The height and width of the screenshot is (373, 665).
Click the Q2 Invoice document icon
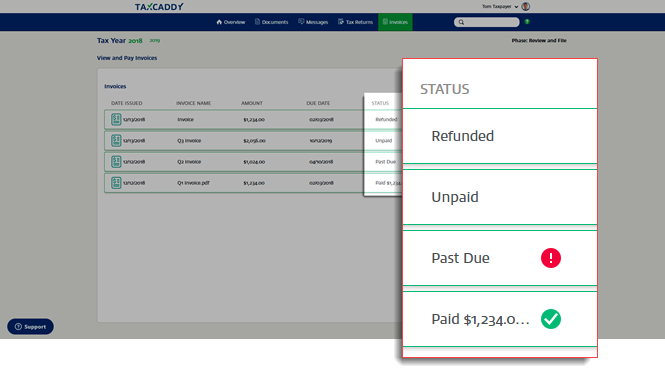[x=116, y=162]
